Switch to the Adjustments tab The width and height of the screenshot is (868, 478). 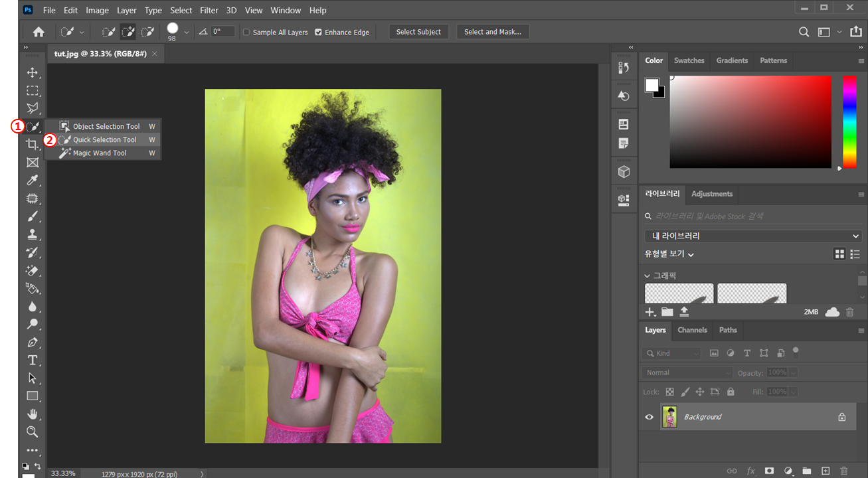click(711, 194)
